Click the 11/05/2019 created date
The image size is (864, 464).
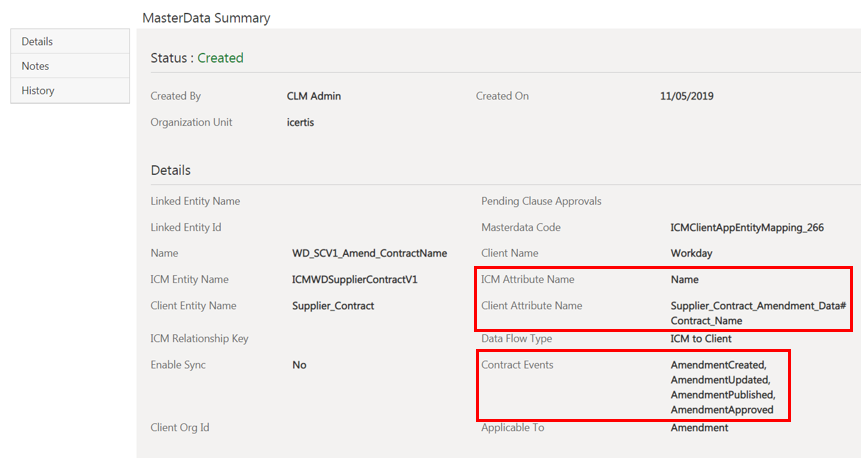[687, 97]
